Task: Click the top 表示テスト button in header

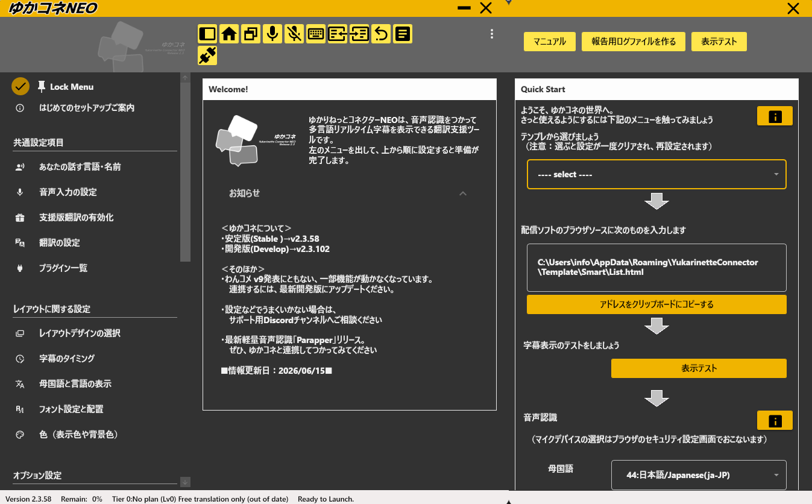Action: click(719, 42)
